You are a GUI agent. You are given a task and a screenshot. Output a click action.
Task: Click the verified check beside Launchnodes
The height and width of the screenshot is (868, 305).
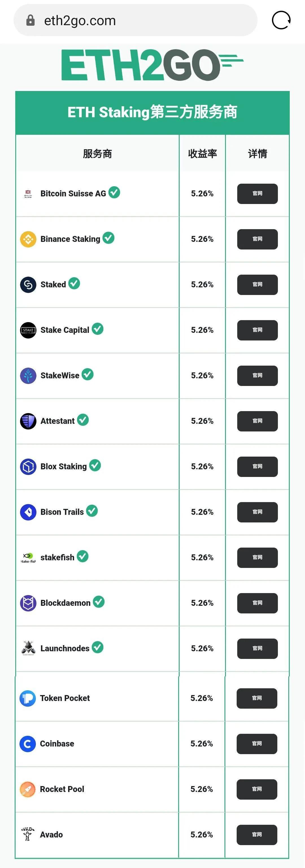(x=98, y=647)
